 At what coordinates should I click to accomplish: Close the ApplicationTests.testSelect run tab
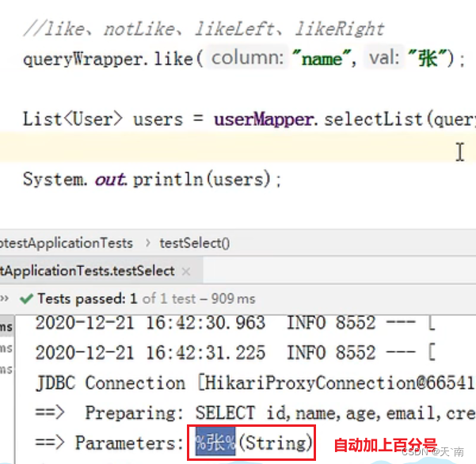(186, 272)
